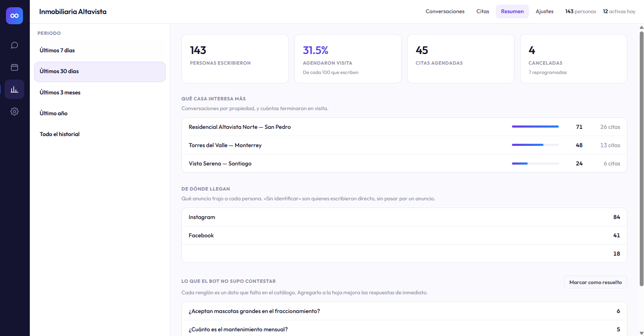
Task: Select the bar chart sidebar icon
Action: (14, 89)
